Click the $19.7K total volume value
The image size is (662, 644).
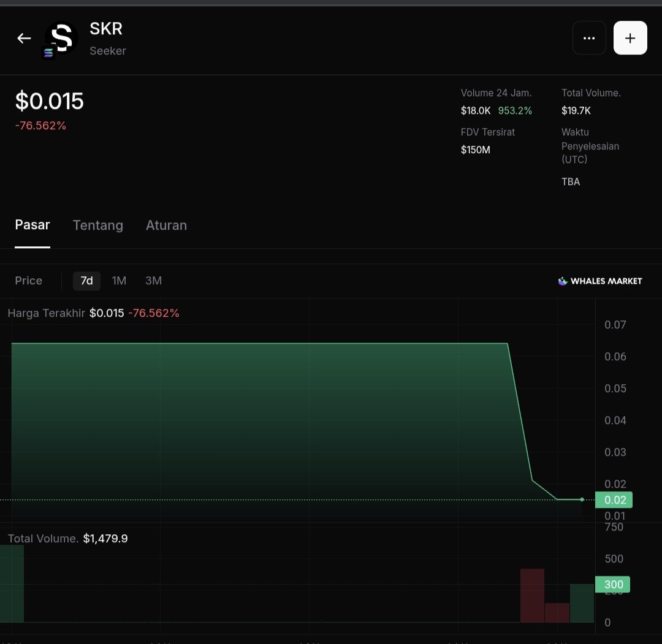pos(576,110)
